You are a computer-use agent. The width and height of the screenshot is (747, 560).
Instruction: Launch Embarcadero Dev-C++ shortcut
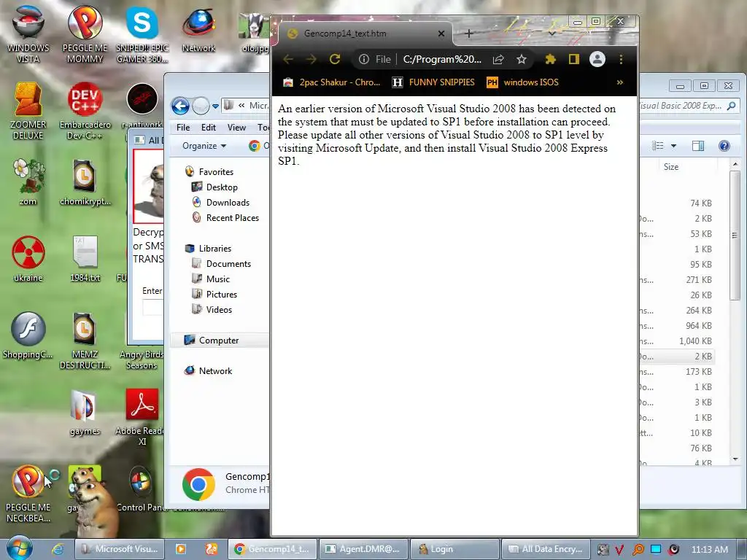(85, 111)
